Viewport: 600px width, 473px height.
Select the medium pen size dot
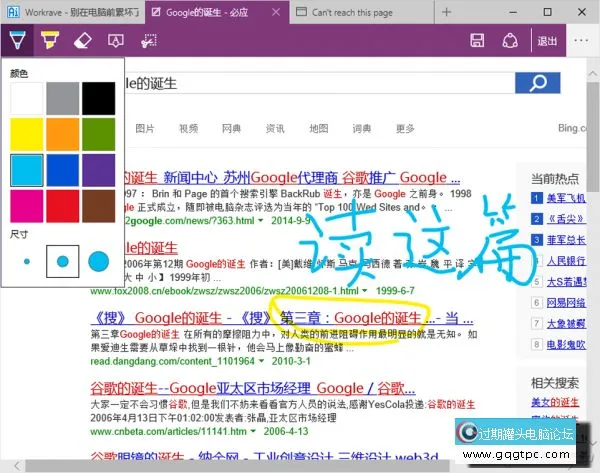62,261
